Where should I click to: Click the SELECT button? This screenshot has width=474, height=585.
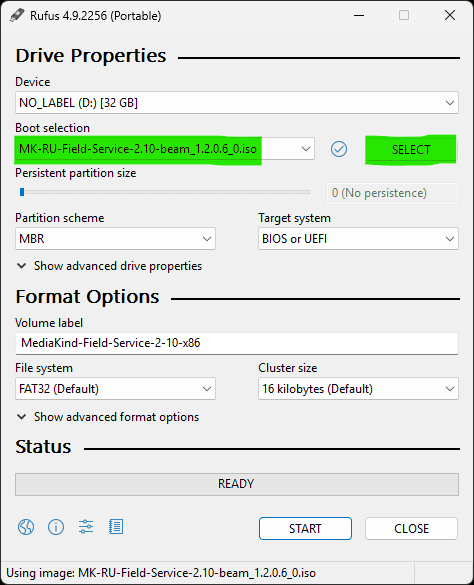(x=411, y=150)
